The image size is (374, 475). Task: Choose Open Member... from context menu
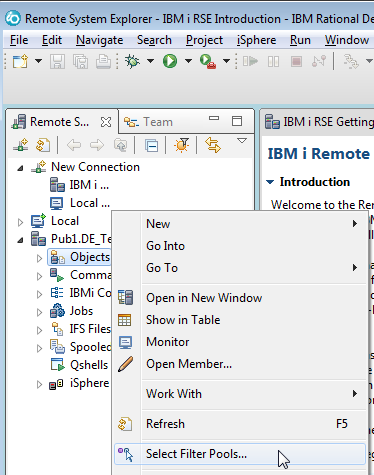click(x=240, y=364)
